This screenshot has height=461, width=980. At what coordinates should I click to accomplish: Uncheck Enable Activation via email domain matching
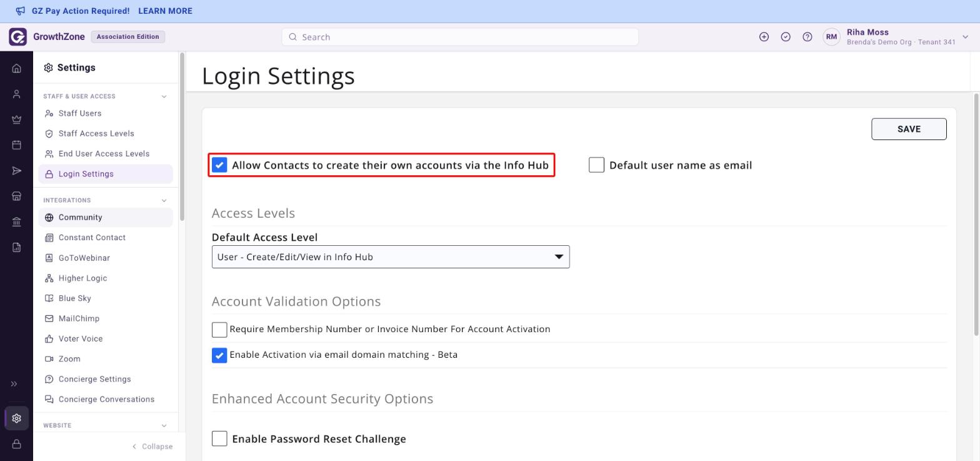[219, 355]
